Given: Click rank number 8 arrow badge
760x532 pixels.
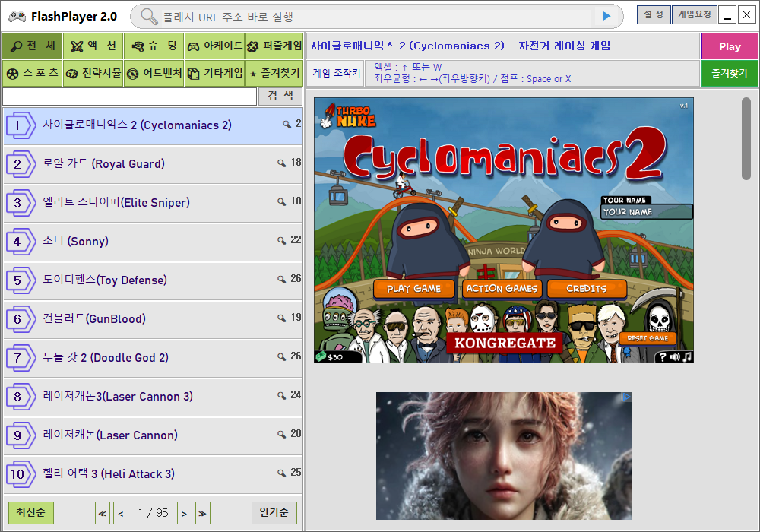Looking at the screenshot, I should [21, 397].
